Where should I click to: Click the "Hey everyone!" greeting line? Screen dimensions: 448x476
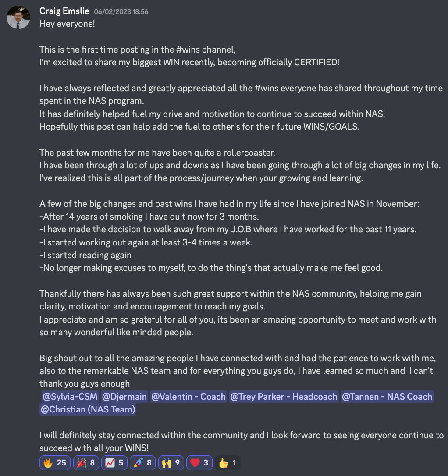point(67,24)
